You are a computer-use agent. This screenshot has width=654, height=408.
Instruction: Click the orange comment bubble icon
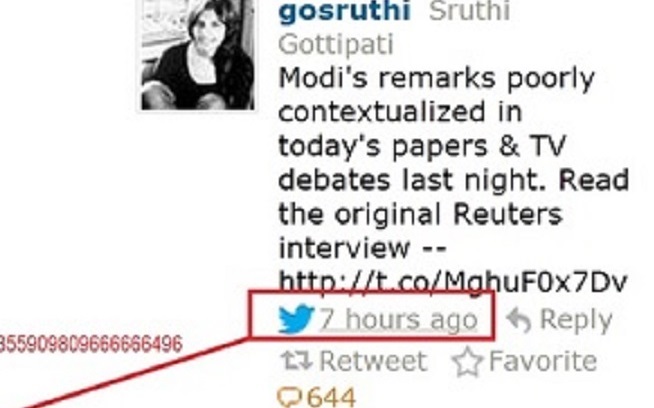(289, 397)
